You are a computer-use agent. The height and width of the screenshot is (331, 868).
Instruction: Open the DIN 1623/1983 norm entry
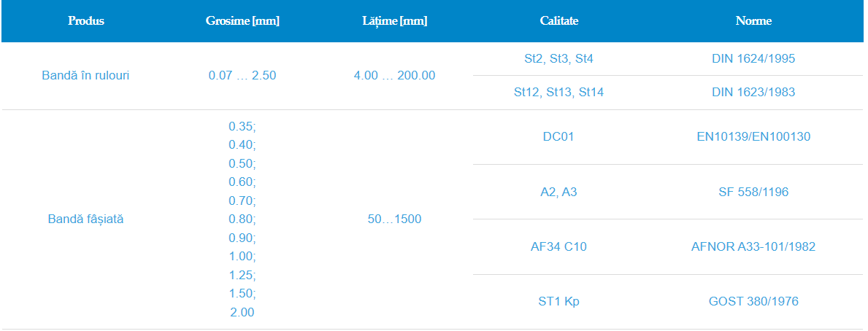coord(753,93)
